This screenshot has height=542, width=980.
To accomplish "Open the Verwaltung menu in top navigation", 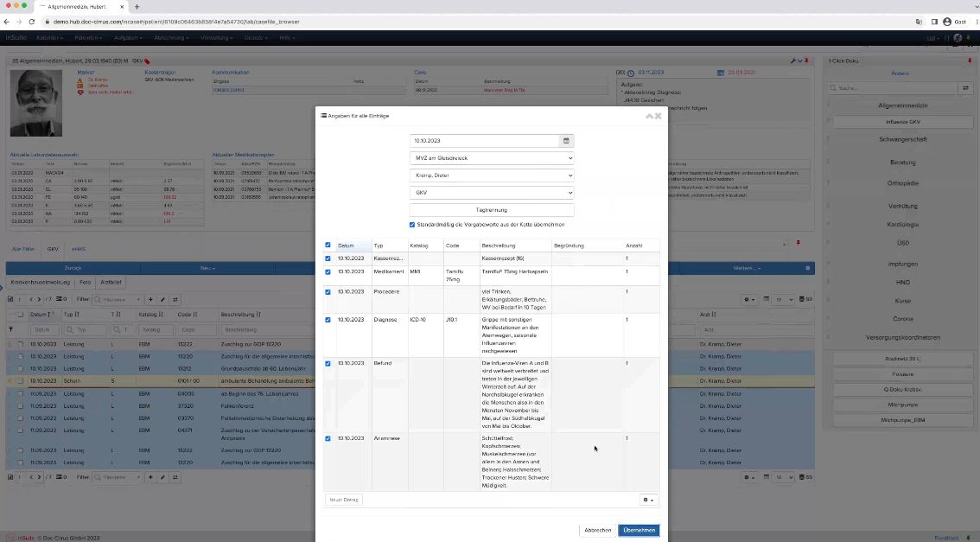I will 216,38.
